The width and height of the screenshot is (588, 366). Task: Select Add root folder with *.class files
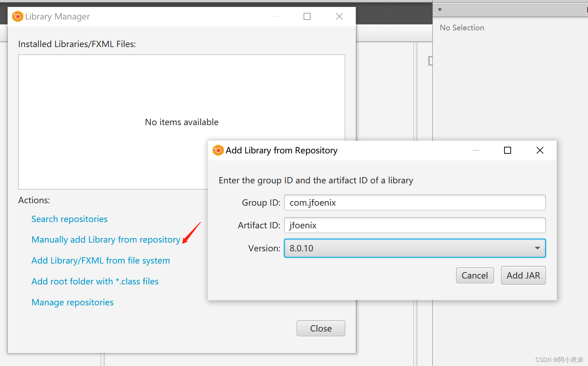point(95,281)
